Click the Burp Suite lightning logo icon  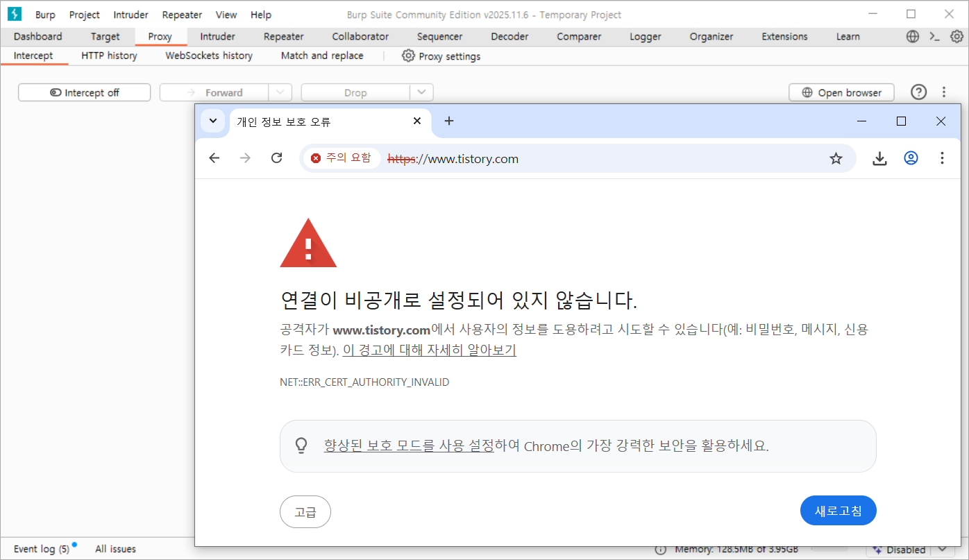click(14, 14)
